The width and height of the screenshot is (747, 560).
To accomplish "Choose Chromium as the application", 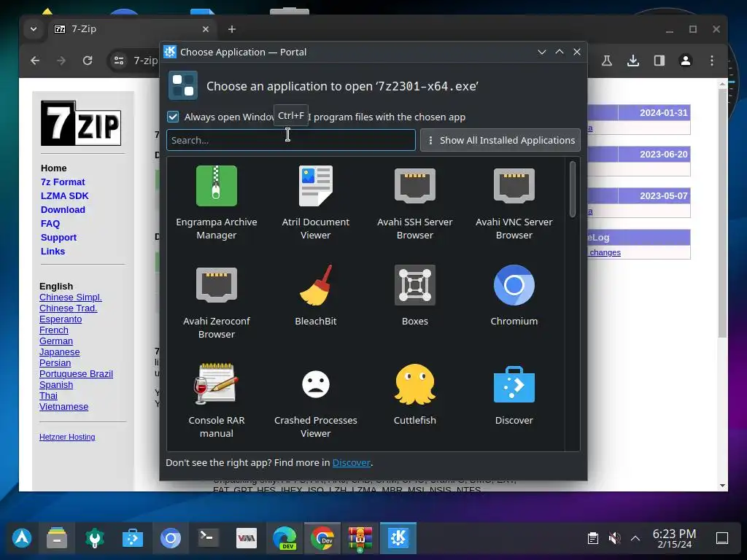I will [514, 295].
